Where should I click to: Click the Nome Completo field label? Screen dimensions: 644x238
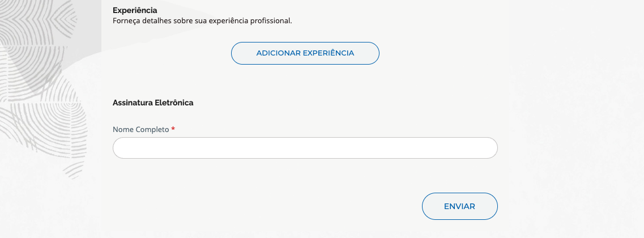(x=140, y=130)
